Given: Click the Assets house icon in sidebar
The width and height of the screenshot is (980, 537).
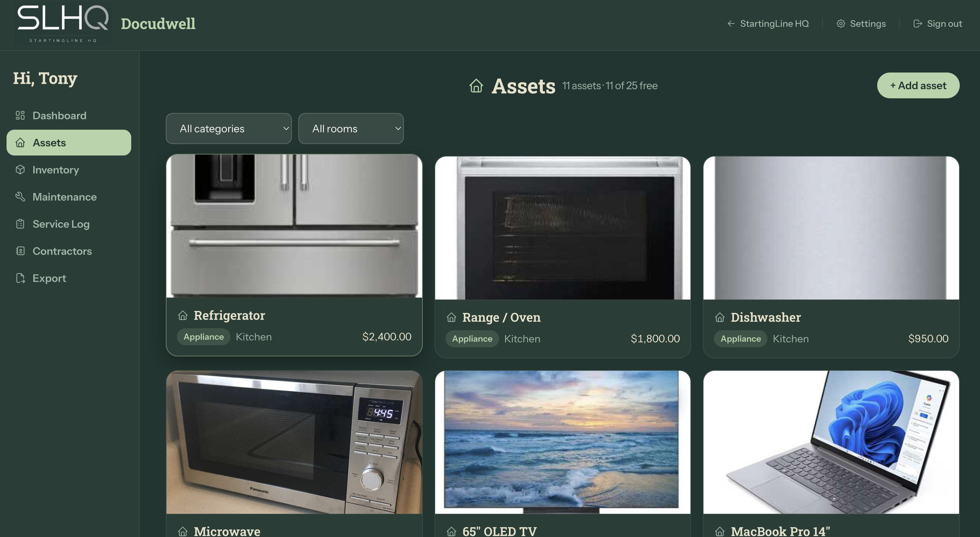Looking at the screenshot, I should tap(20, 143).
